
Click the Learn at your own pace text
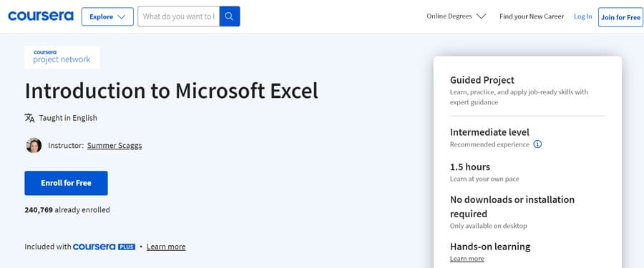[484, 179]
